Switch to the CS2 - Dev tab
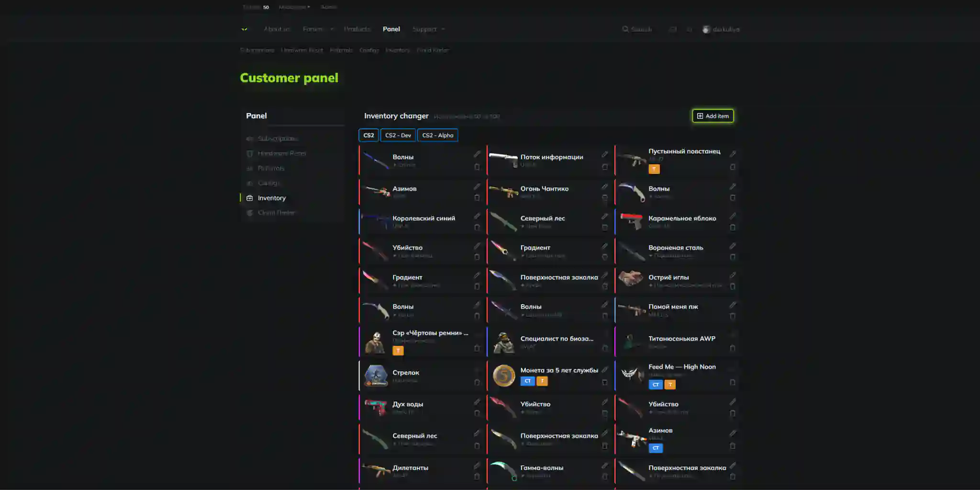Viewport: 980px width, 490px height. click(398, 136)
